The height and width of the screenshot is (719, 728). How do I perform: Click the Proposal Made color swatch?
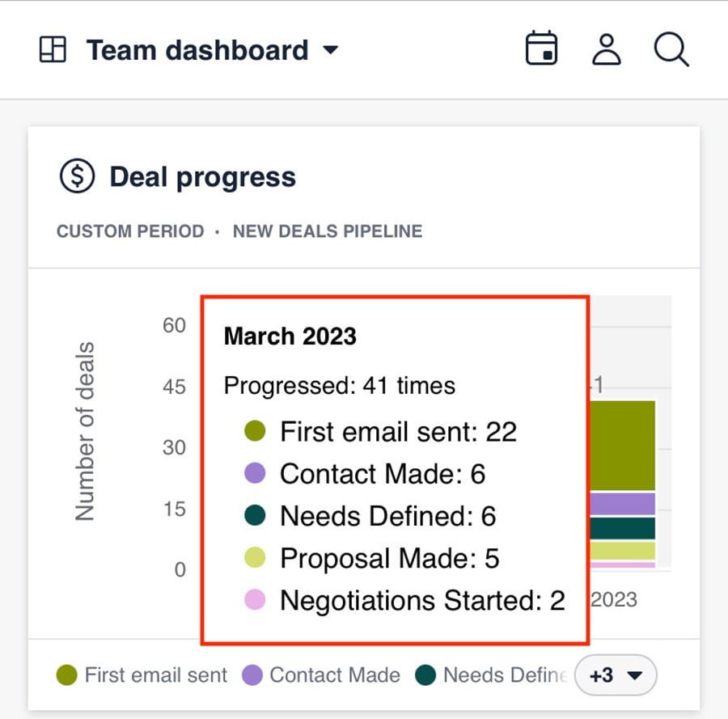pos(255,558)
